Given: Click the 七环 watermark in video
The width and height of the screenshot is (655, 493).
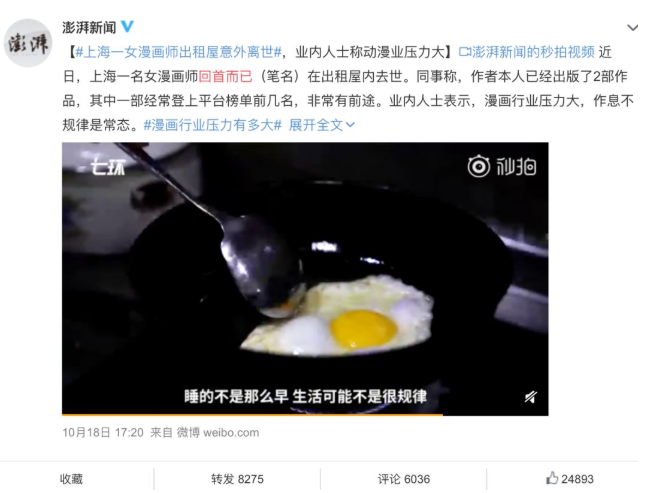Looking at the screenshot, I should pos(108,168).
